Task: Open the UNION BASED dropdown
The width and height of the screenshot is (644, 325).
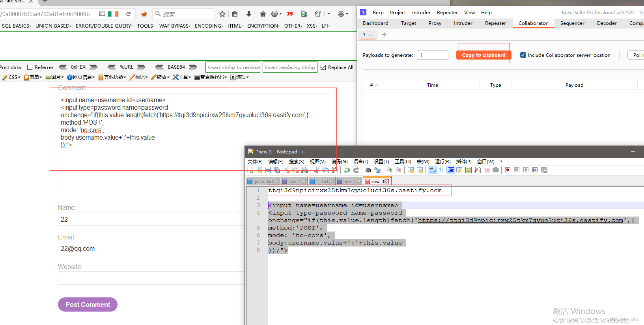Action: coord(54,26)
